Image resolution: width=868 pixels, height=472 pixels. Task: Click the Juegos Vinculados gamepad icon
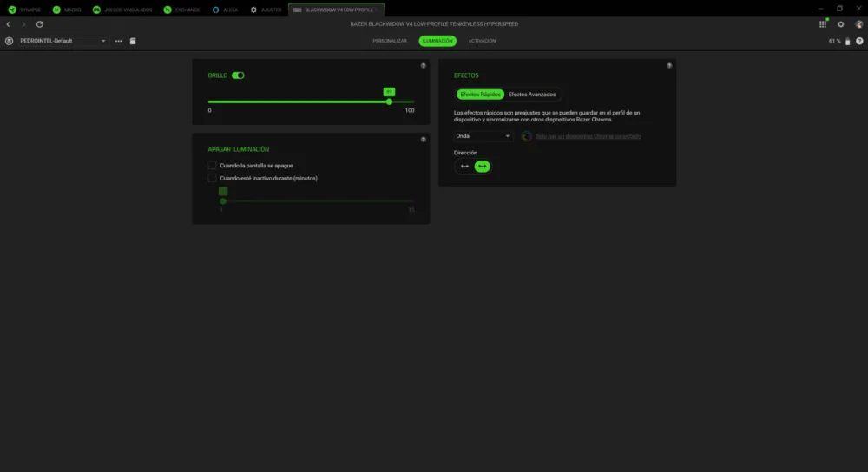pyautogui.click(x=96, y=10)
